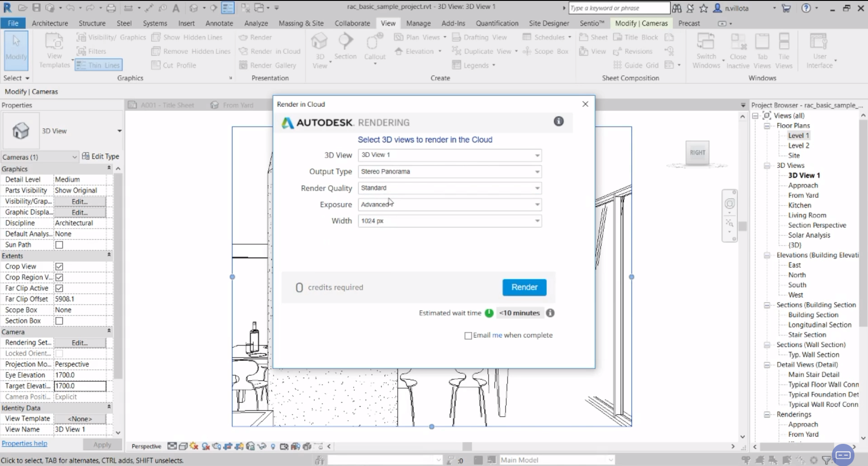Uncheck the Crop View checkbox
868x466 pixels.
click(x=59, y=266)
